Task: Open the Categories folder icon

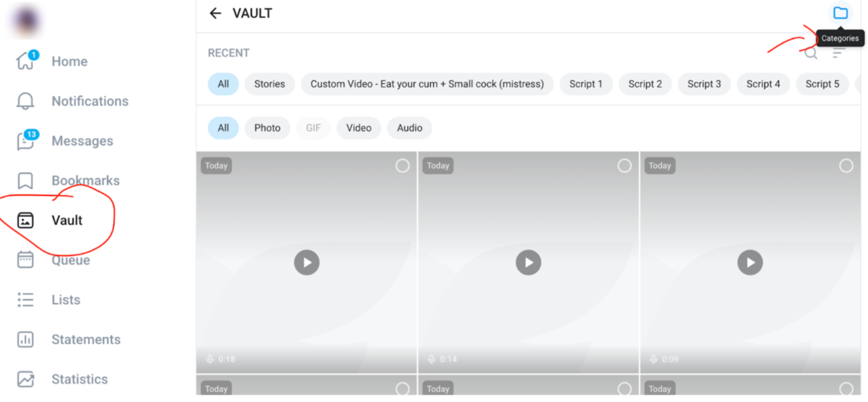Action: 840,12
